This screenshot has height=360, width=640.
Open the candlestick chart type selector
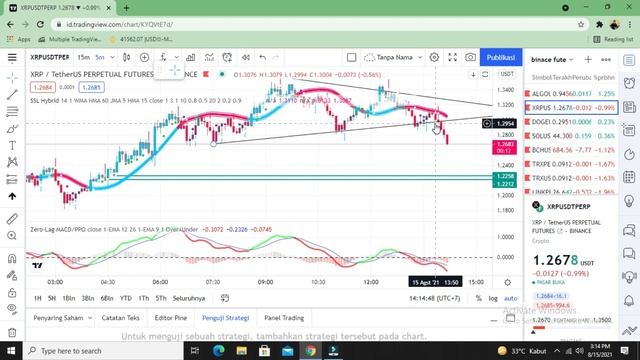[127, 58]
